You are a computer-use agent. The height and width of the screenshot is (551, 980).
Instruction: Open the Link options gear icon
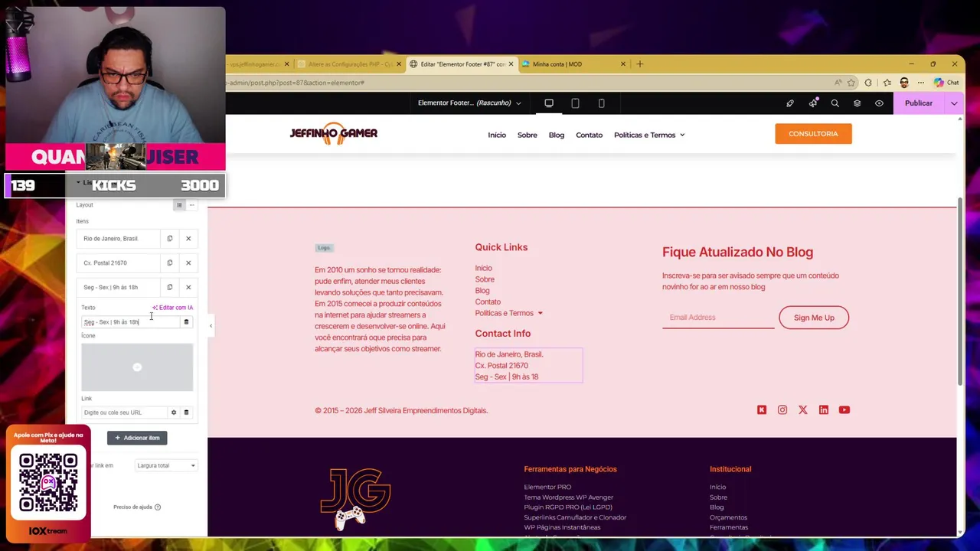(174, 412)
